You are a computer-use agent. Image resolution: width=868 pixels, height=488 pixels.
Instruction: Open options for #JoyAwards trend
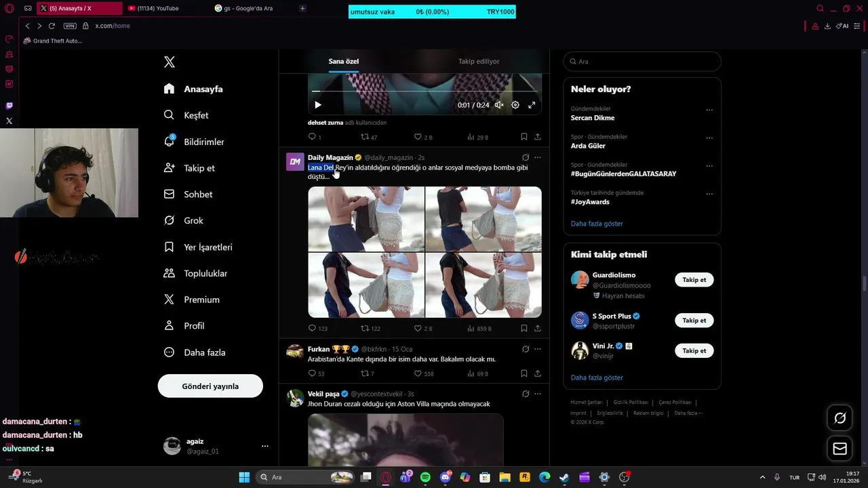tap(709, 194)
